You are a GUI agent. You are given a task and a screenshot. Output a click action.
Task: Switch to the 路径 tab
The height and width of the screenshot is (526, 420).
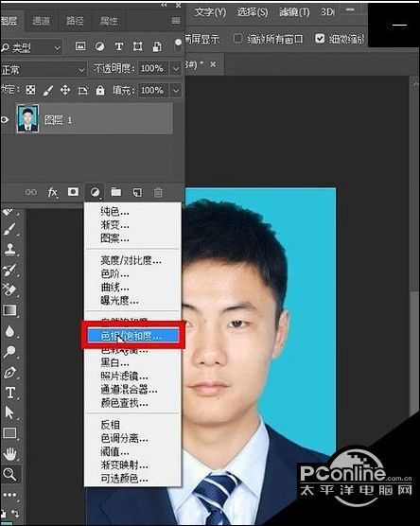point(75,21)
